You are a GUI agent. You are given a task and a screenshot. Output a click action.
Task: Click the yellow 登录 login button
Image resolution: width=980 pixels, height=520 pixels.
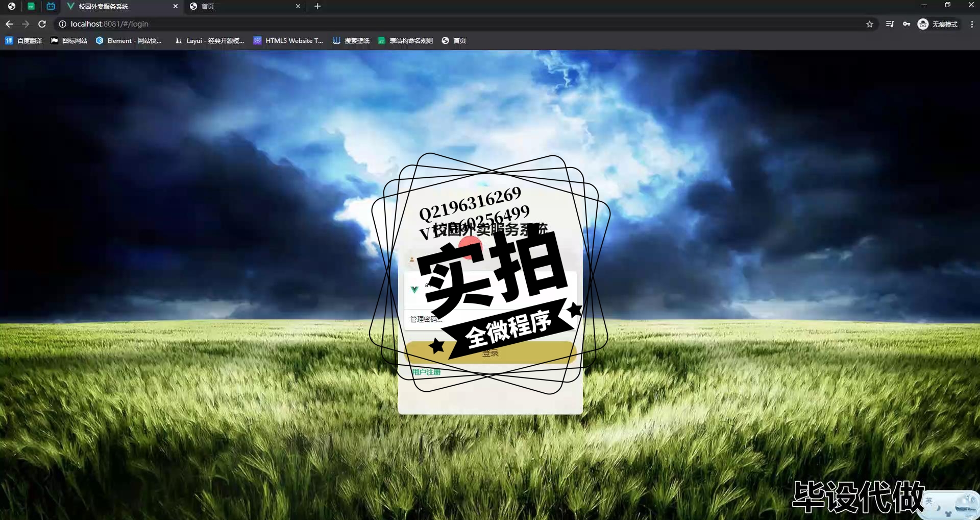tap(491, 352)
